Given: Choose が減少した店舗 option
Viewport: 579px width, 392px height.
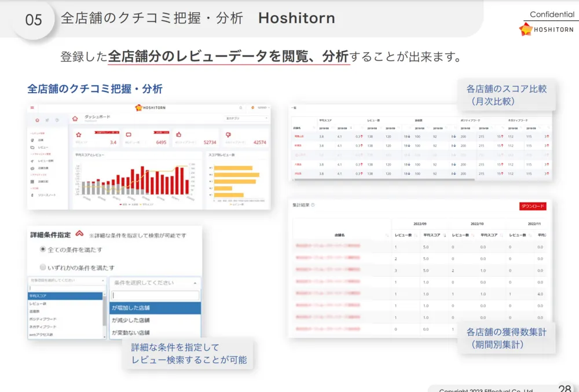Looking at the screenshot, I should tap(155, 320).
